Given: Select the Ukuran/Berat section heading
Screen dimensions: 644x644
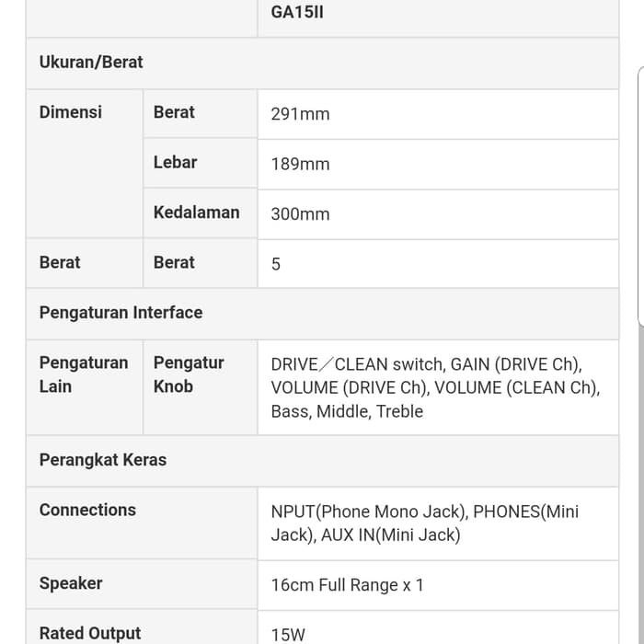Looking at the screenshot, I should (x=91, y=63).
